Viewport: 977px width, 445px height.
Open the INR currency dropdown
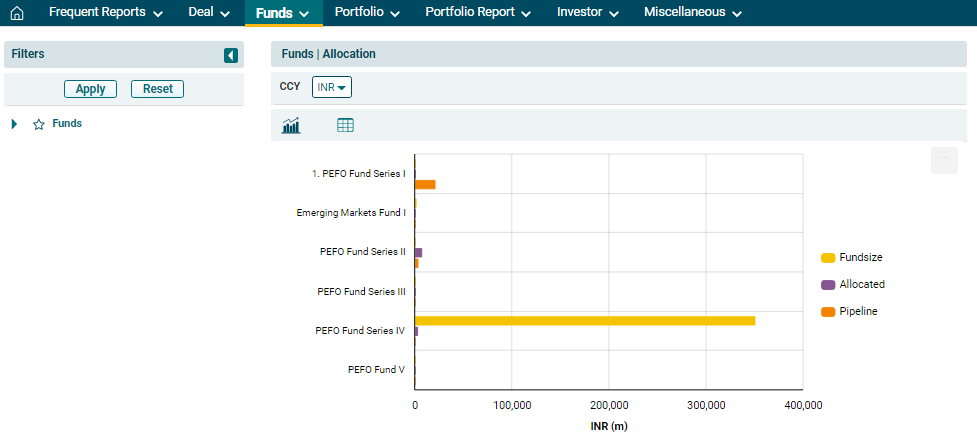click(x=332, y=88)
